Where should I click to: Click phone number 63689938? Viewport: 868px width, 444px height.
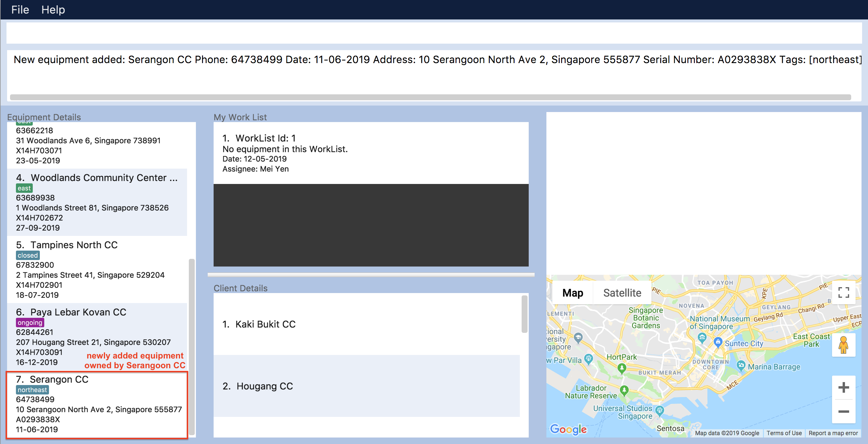tap(35, 198)
